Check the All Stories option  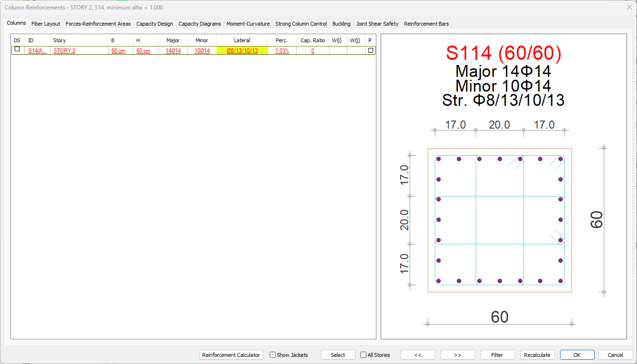(364, 355)
